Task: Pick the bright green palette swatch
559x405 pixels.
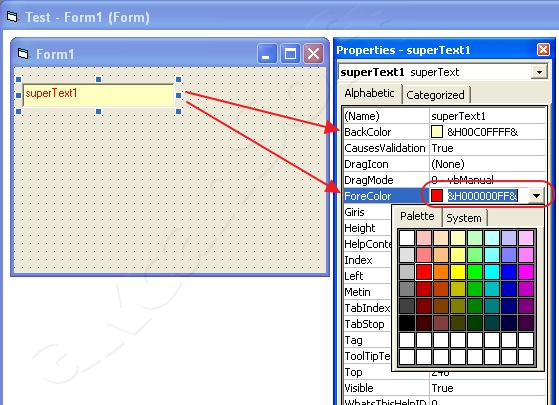Action: (475, 272)
